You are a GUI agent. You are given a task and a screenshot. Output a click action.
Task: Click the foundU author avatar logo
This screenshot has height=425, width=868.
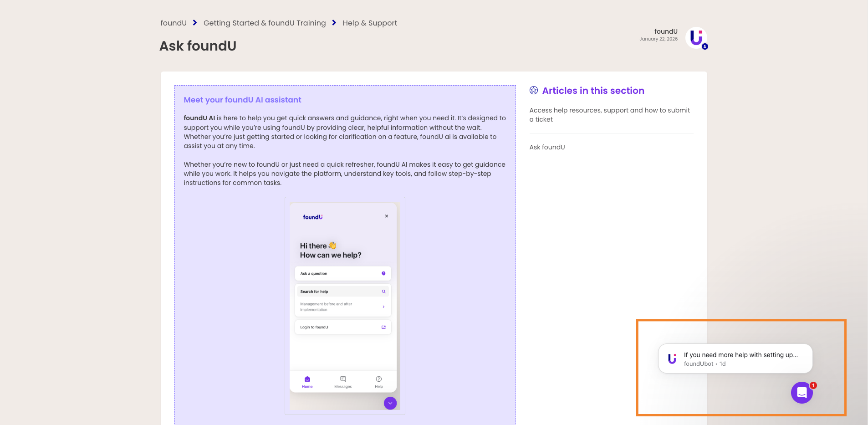tap(696, 37)
